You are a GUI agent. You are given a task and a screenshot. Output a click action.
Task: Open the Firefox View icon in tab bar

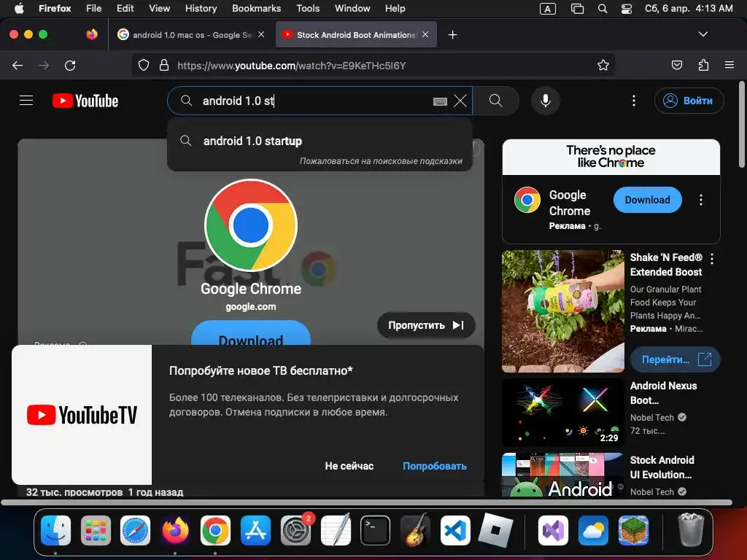(x=92, y=34)
